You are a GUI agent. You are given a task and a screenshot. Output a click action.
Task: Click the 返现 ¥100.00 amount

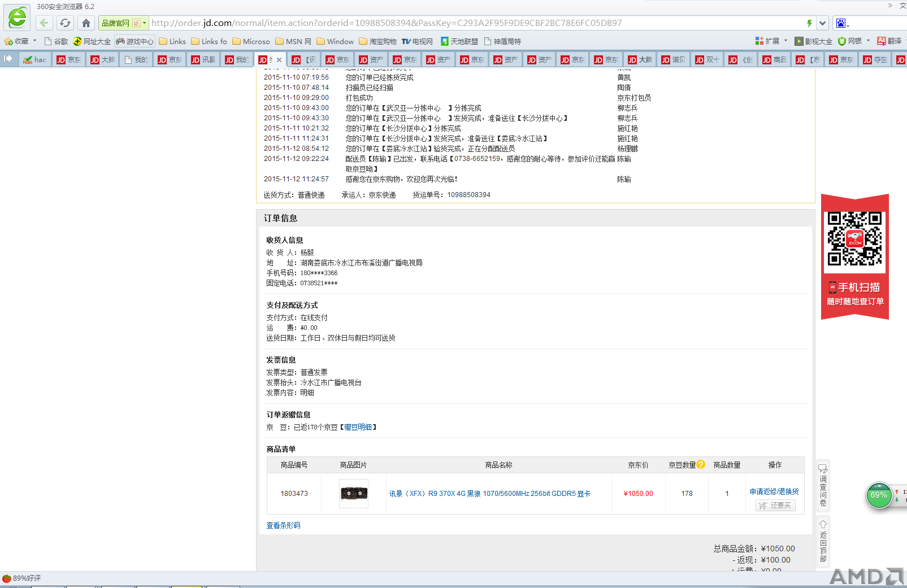(776, 560)
